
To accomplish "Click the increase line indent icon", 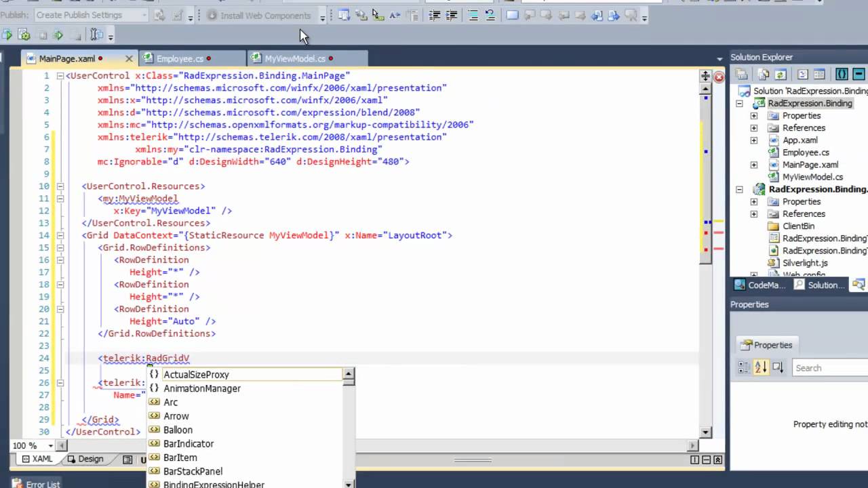I will [x=451, y=15].
